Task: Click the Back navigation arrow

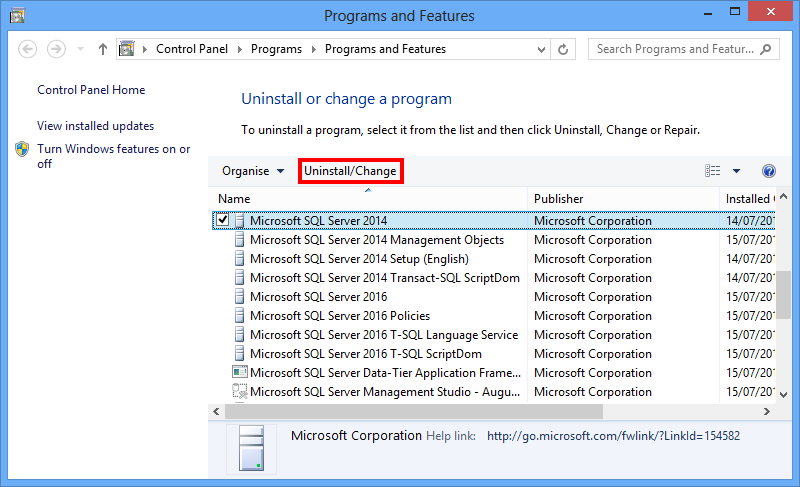Action: coord(28,49)
